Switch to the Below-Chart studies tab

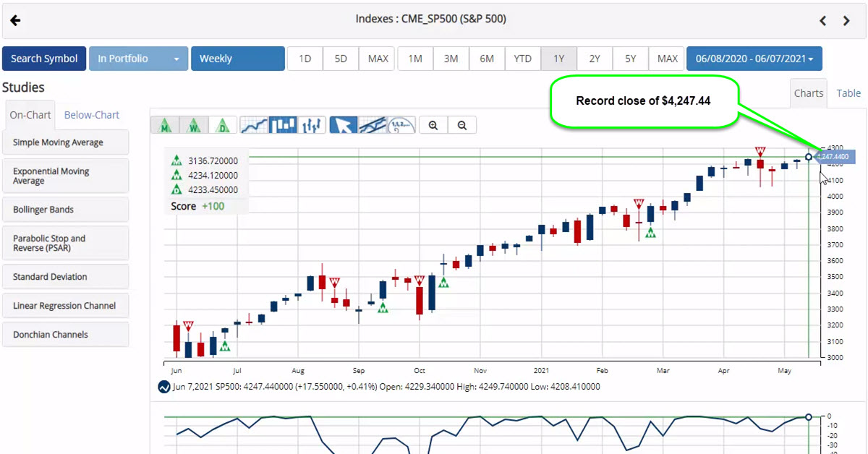92,115
